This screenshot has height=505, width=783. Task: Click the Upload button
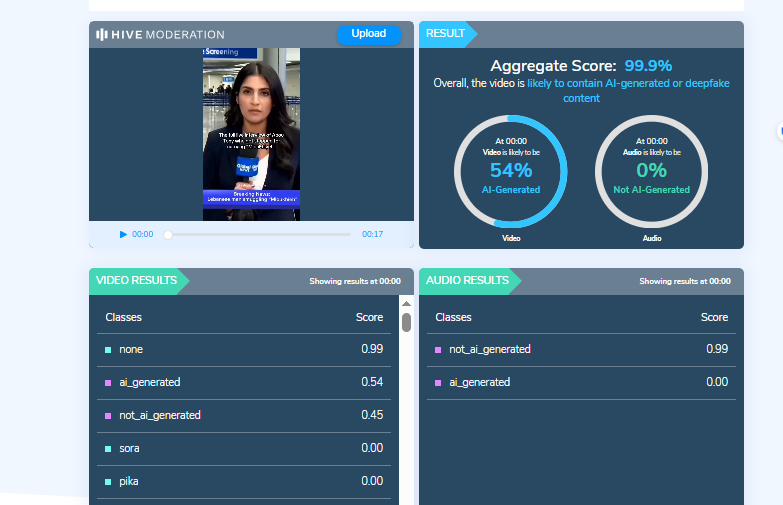tap(368, 34)
